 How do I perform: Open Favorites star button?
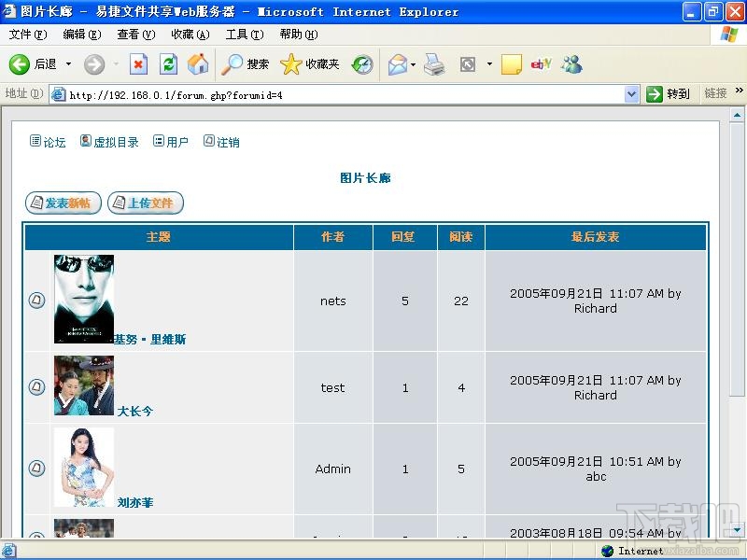[310, 64]
